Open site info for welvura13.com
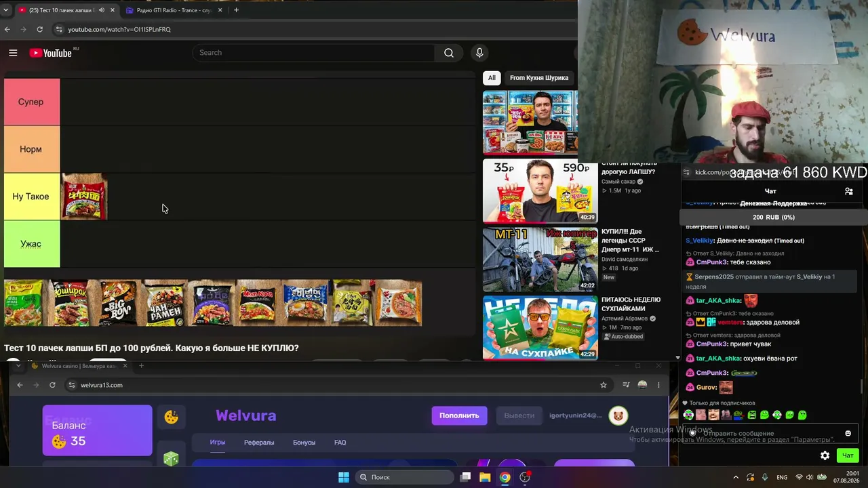This screenshot has width=868, height=488. 71,385
